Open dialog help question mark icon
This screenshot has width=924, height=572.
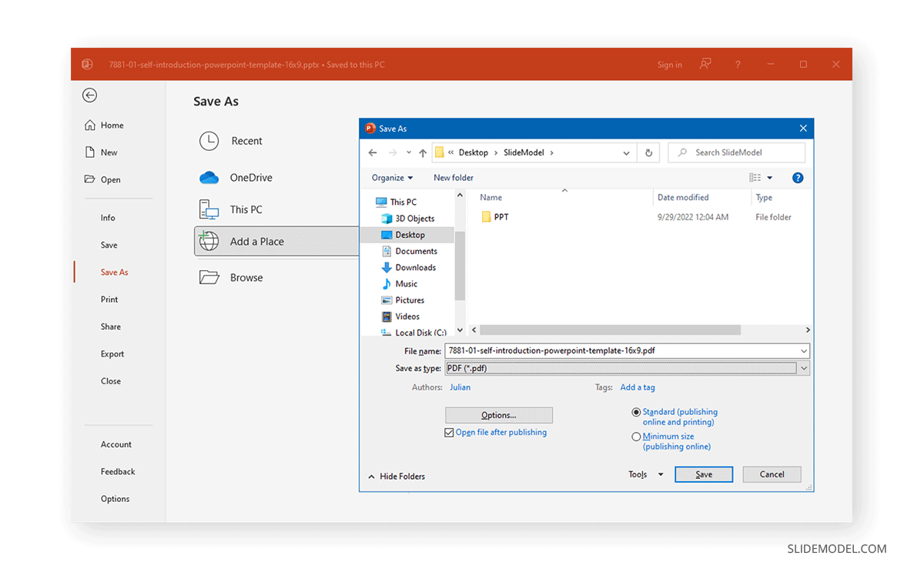(798, 177)
